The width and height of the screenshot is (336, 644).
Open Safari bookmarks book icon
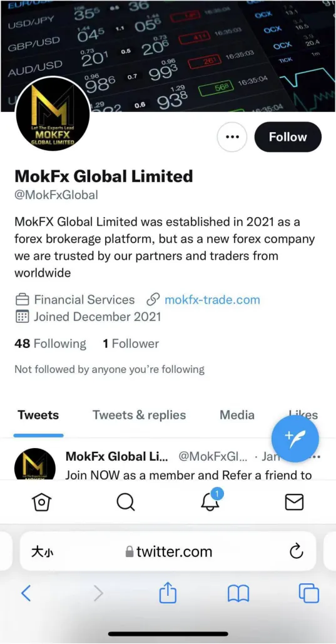pos(238,594)
